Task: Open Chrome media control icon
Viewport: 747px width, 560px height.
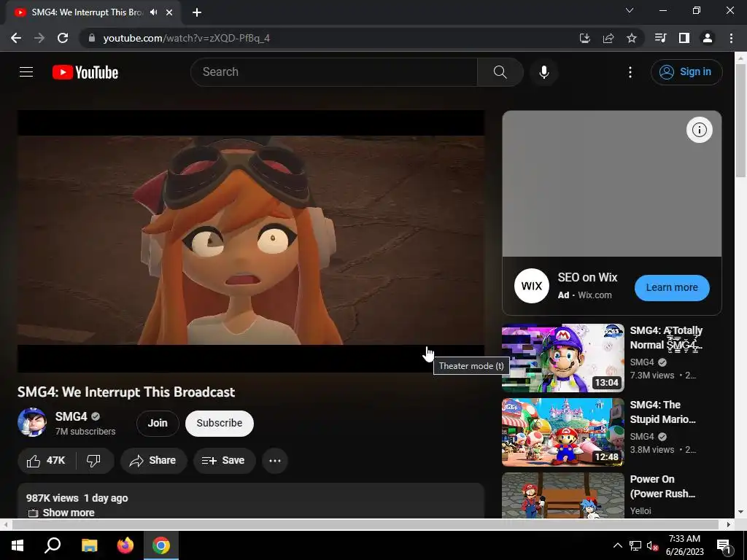Action: [660, 38]
